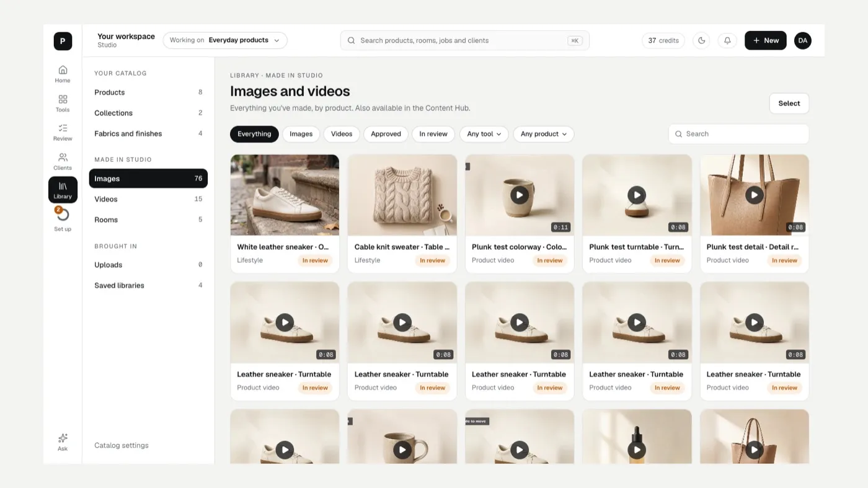Focus the library Search field
This screenshot has width=868, height=488.
click(738, 134)
